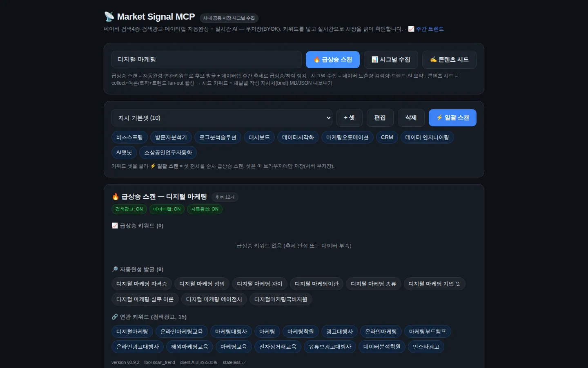Choose the 마케팅부트캠프 related keyword
This screenshot has width=588, height=368.
[428, 332]
